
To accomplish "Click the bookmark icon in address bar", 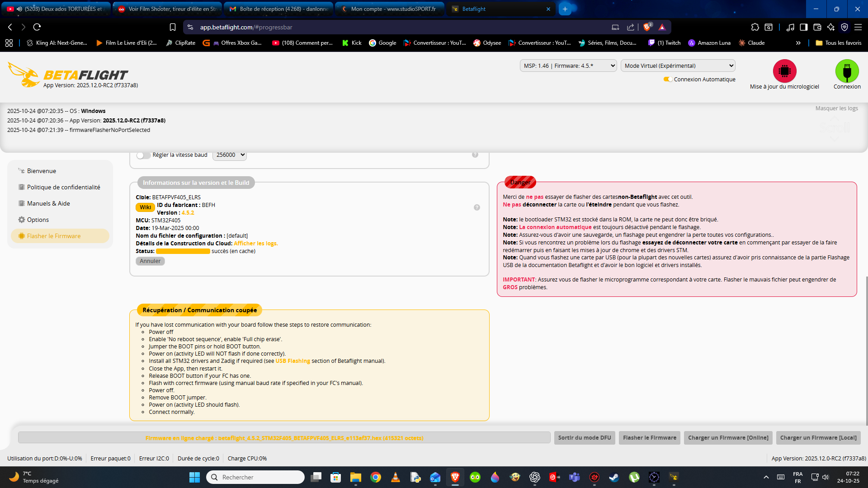I will click(172, 27).
